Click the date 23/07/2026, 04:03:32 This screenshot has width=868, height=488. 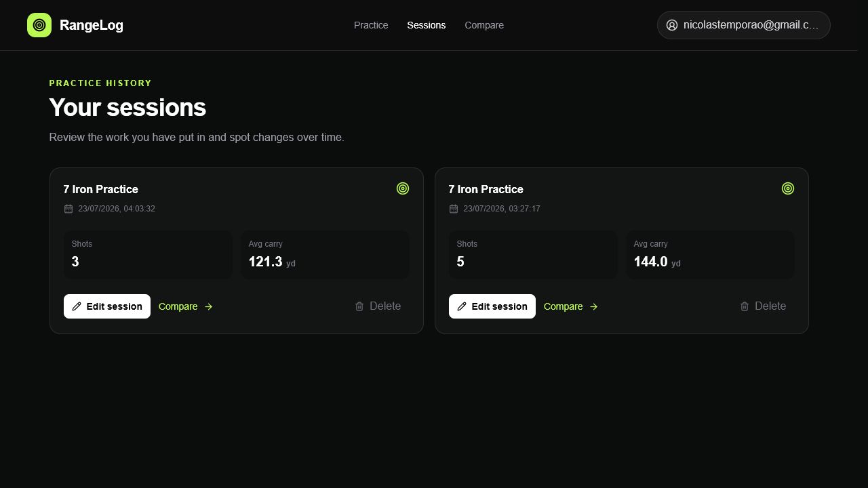117,209
